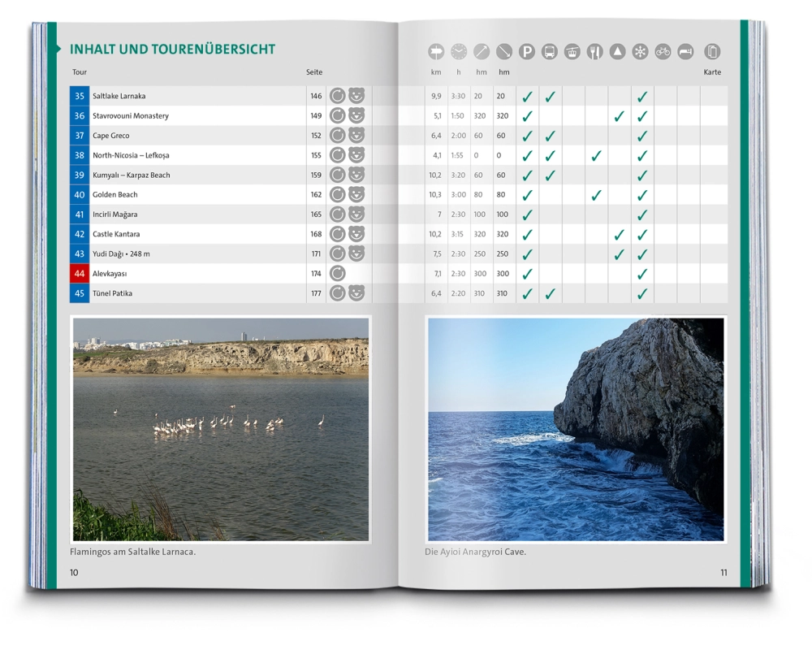This screenshot has height=650, width=812.
Task: Click the cable car icon
Action: [572, 52]
